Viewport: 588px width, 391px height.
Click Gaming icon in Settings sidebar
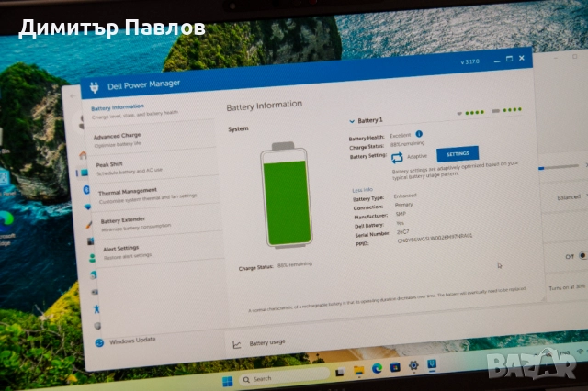tap(95, 292)
